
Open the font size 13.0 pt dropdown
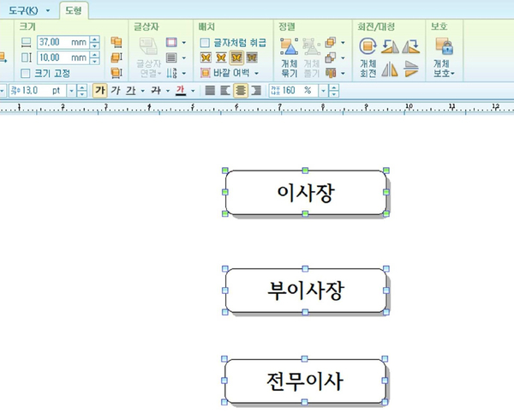pyautogui.click(x=71, y=91)
